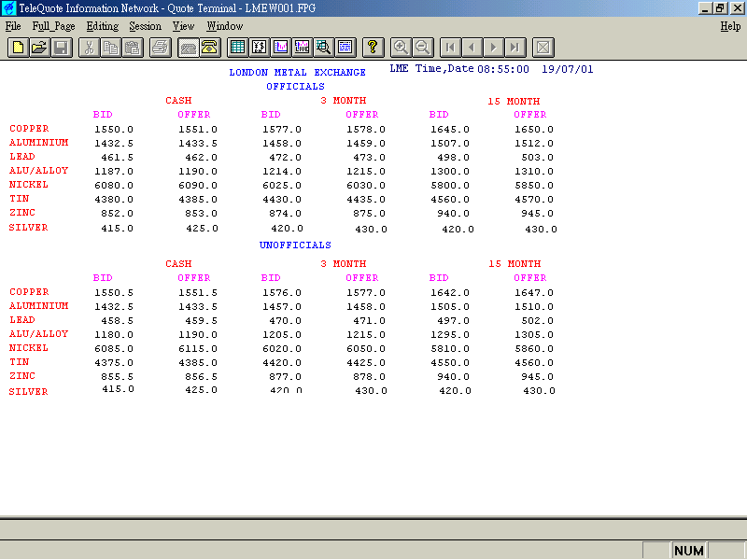Image resolution: width=747 pixels, height=560 pixels.
Task: Click the date 19/07/01
Action: tap(567, 69)
